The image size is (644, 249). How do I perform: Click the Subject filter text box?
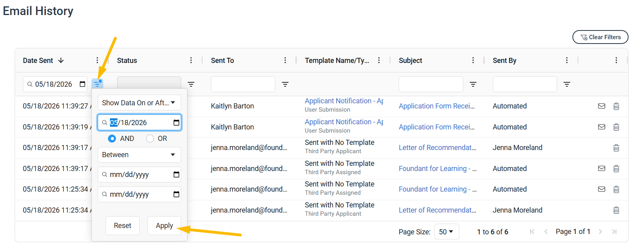pos(431,84)
